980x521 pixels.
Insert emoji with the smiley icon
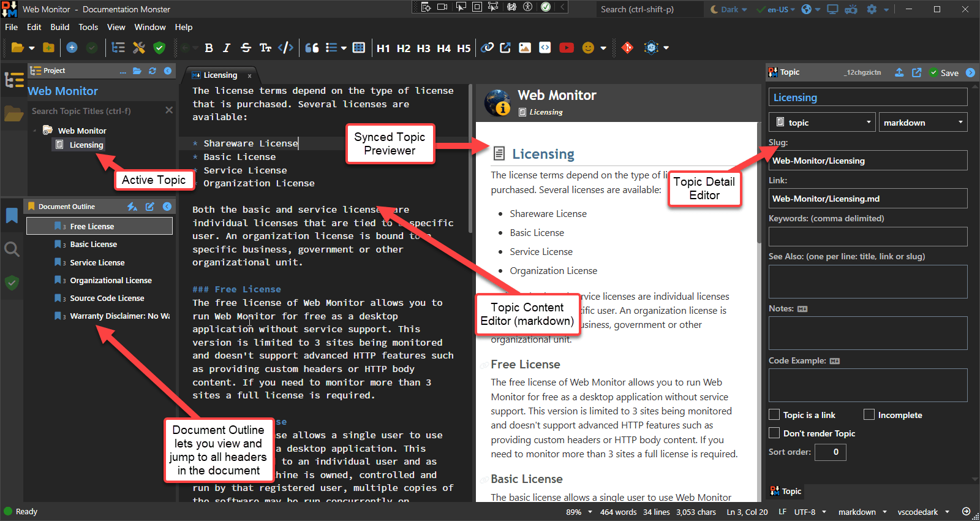click(588, 48)
